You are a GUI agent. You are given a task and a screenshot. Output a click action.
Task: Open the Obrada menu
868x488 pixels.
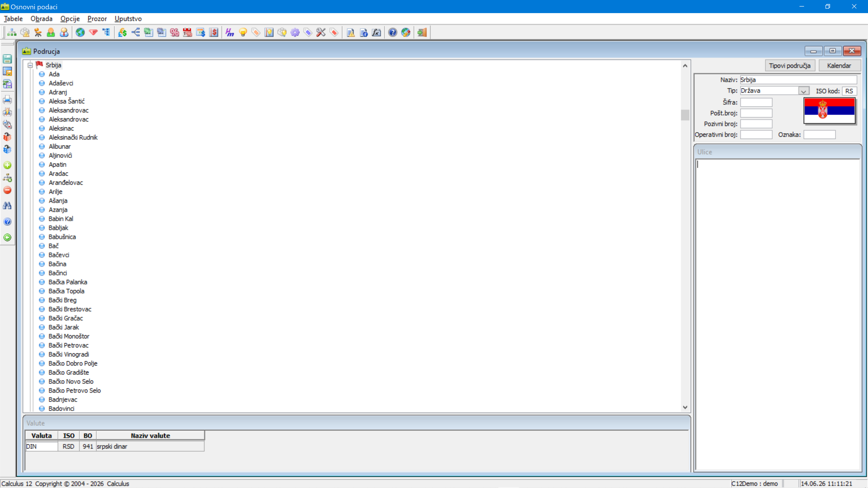(41, 19)
